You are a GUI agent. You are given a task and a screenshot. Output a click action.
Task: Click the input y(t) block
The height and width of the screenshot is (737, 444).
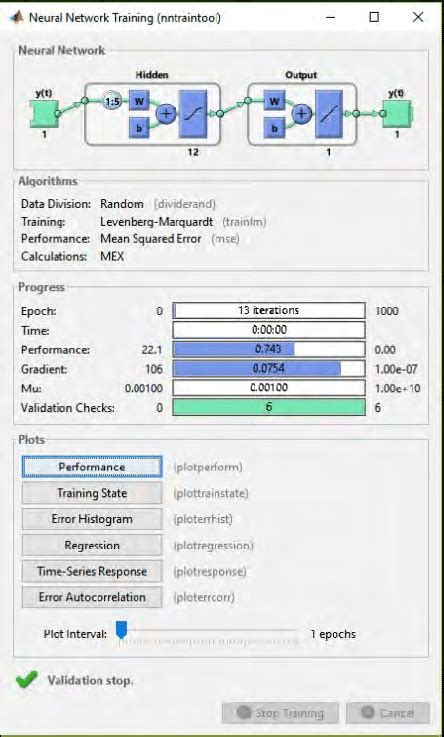click(x=46, y=113)
